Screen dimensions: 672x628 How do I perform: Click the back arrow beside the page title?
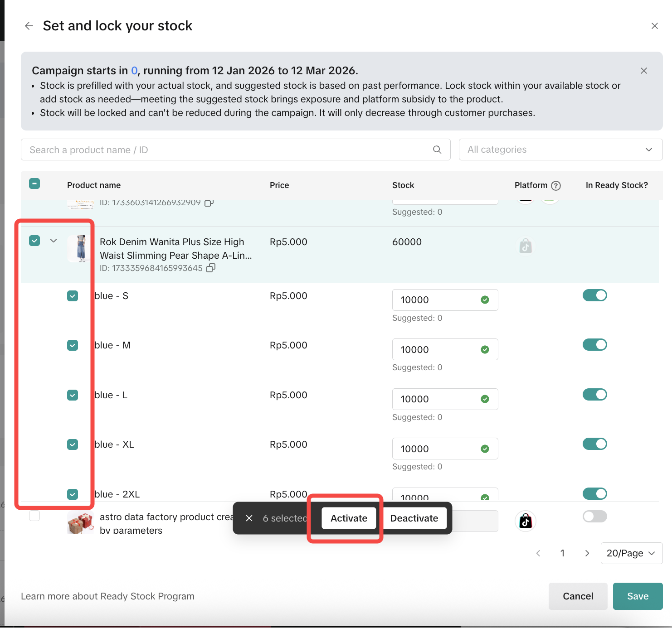click(x=29, y=26)
